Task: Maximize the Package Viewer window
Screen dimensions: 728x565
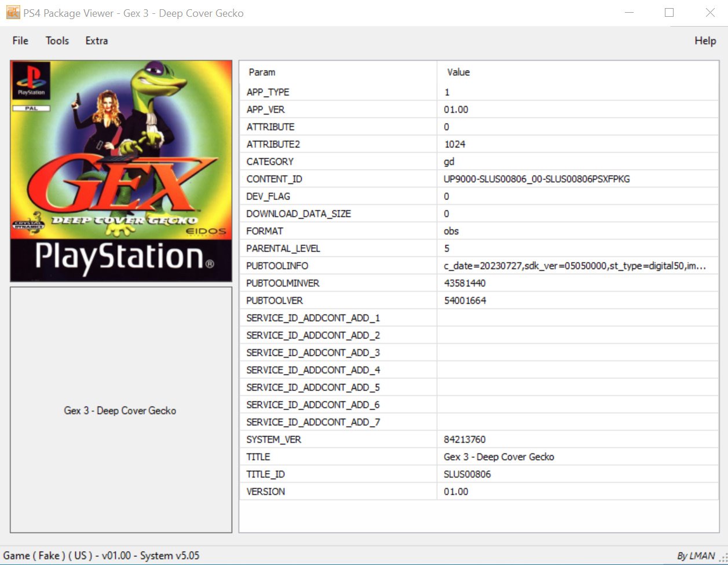Action: coord(669,13)
